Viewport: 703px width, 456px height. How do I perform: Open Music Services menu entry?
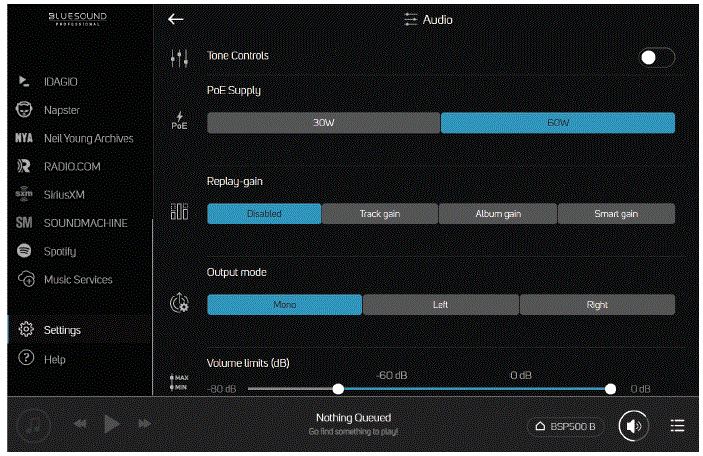[x=80, y=279]
